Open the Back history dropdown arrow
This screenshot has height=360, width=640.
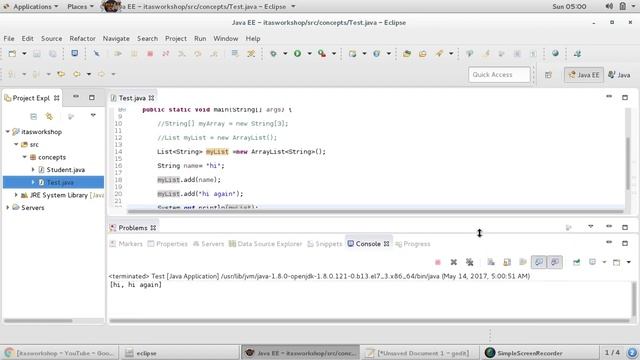pos(89,74)
